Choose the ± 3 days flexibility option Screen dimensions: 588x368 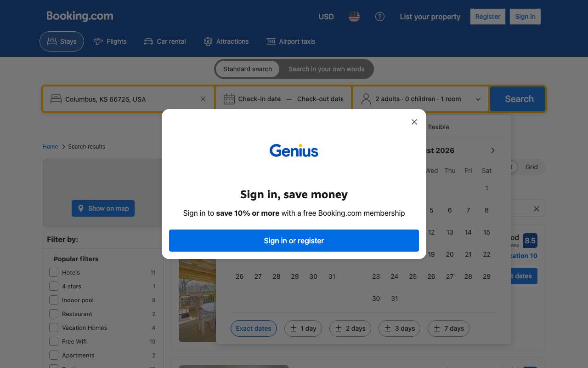click(x=399, y=328)
